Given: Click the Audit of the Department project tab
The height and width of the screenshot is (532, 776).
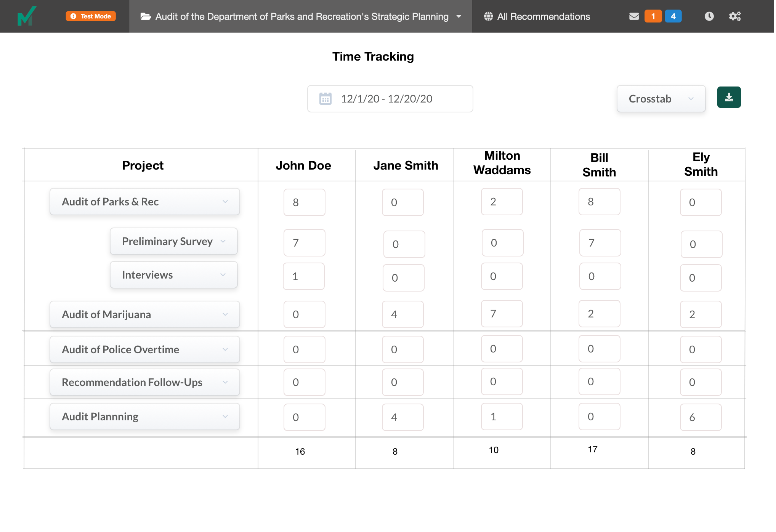Looking at the screenshot, I should pyautogui.click(x=301, y=16).
